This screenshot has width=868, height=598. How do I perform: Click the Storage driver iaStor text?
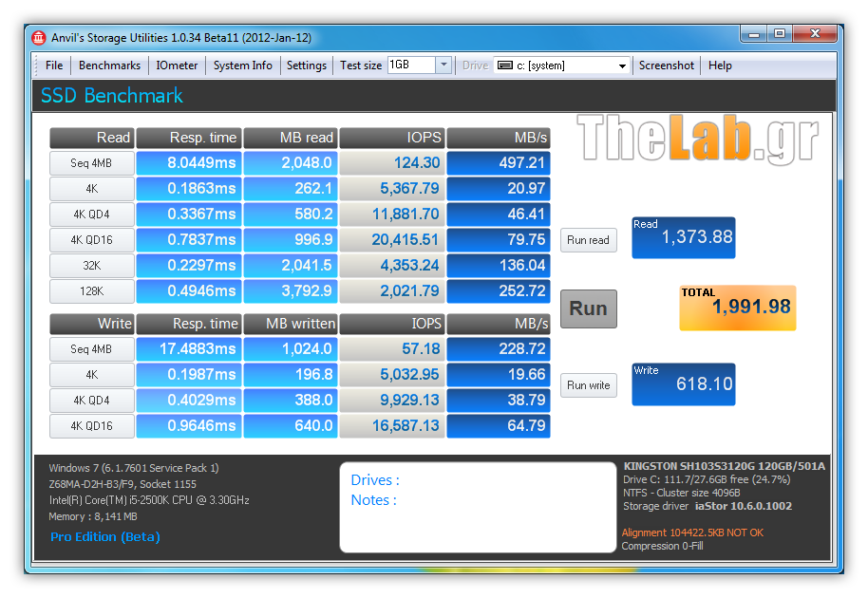[x=707, y=506]
